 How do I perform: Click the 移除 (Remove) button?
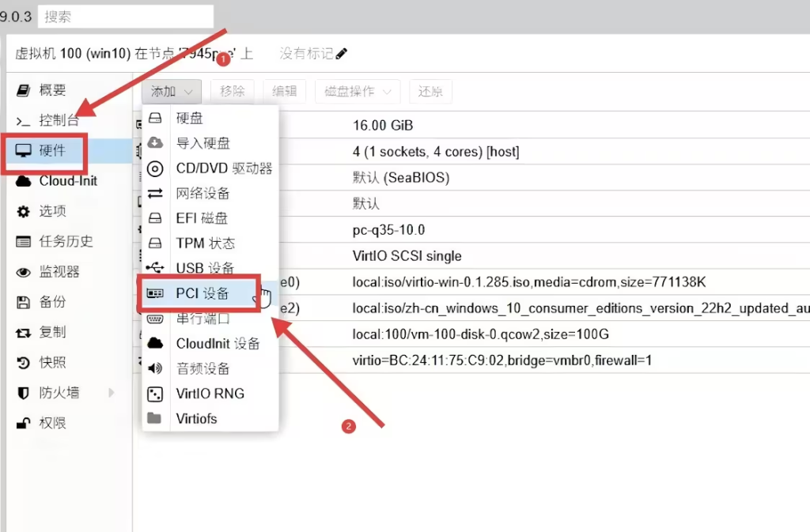tap(233, 92)
